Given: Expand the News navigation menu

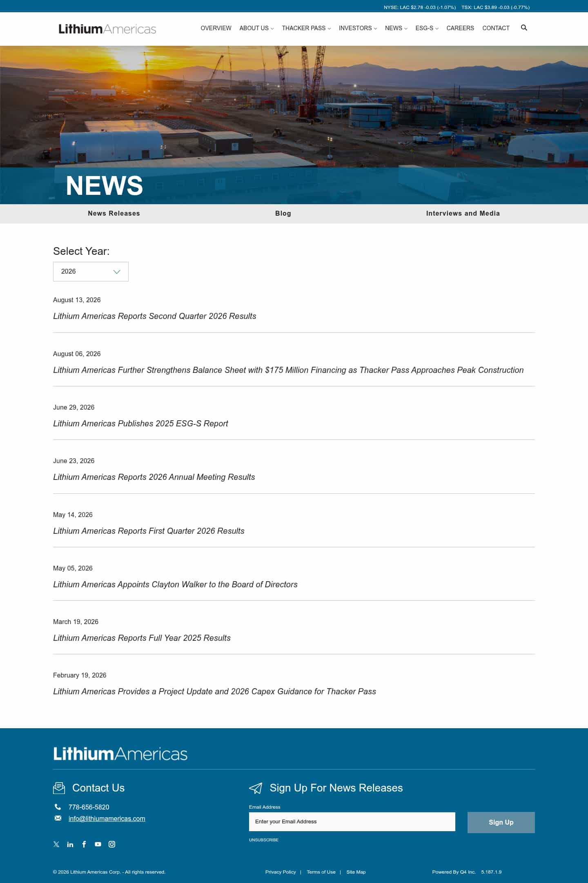Looking at the screenshot, I should tap(396, 28).
